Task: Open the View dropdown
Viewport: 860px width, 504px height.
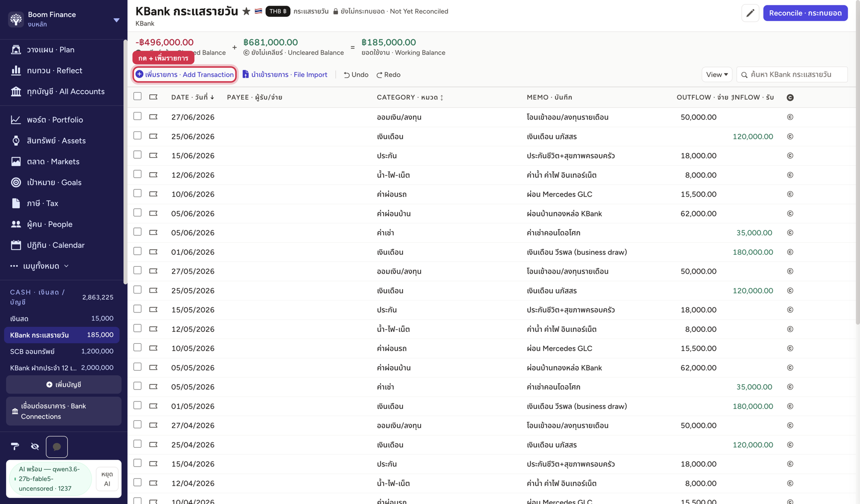Action: click(717, 75)
